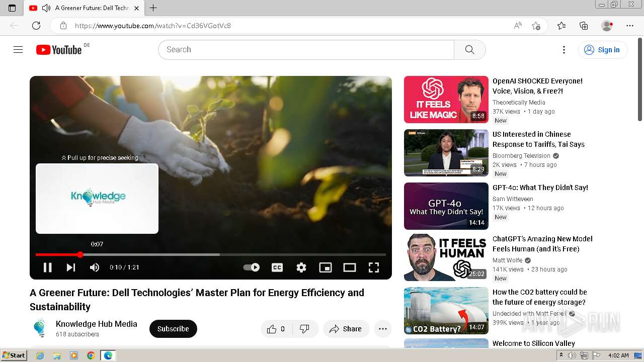The height and width of the screenshot is (362, 644).
Task: Switch to miniplayer mode
Action: point(326,267)
